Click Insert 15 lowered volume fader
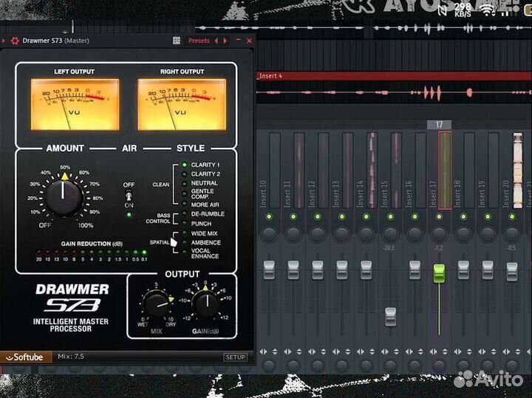The width and height of the screenshot is (532, 398). (x=391, y=318)
